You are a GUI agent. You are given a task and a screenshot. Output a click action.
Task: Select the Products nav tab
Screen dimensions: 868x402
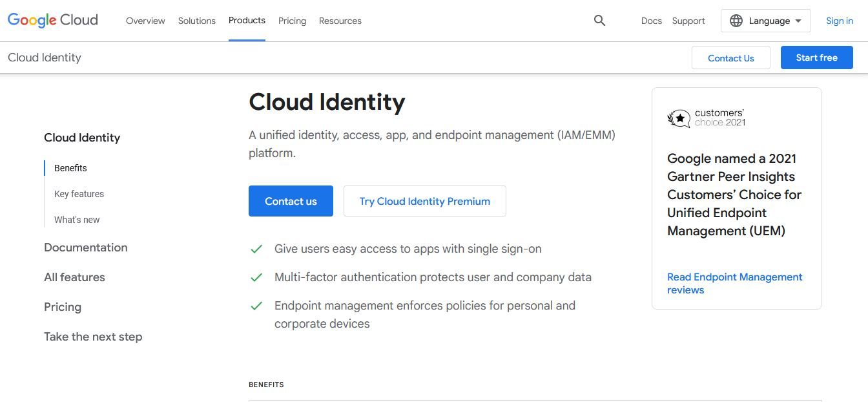coord(247,21)
